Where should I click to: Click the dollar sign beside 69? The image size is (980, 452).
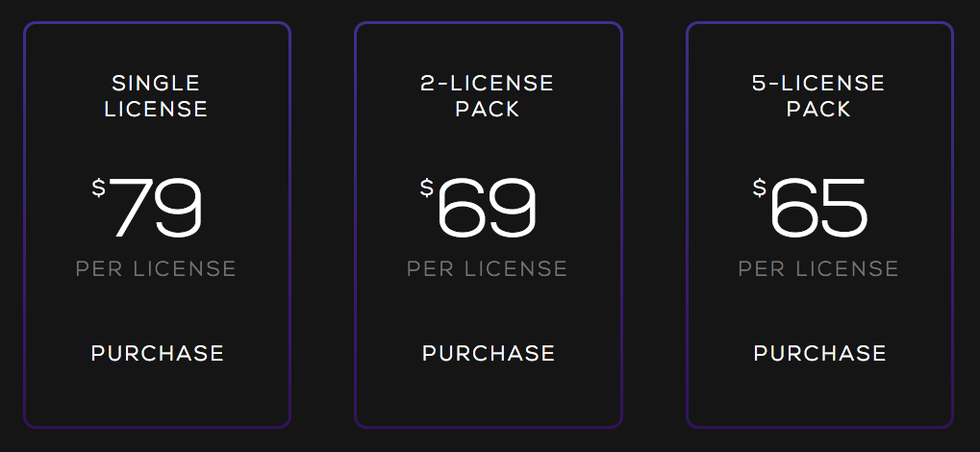(427, 188)
